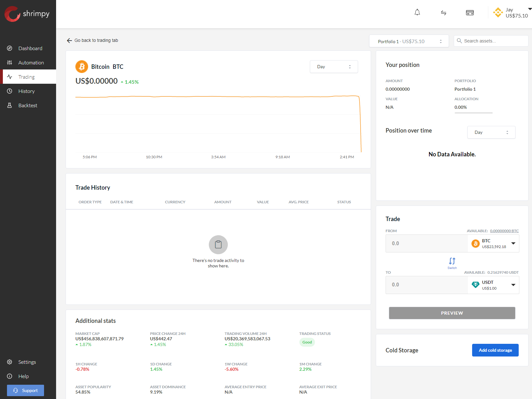Open the Jay account dropdown arrow
Image resolution: width=532 pixels, height=399 pixels.
click(x=530, y=9)
